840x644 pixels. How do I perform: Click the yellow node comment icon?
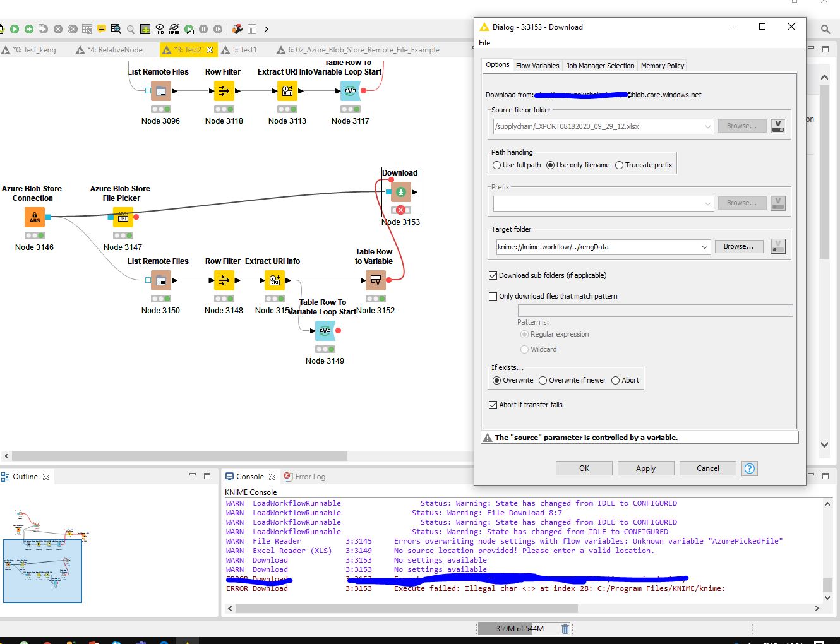coord(102,29)
